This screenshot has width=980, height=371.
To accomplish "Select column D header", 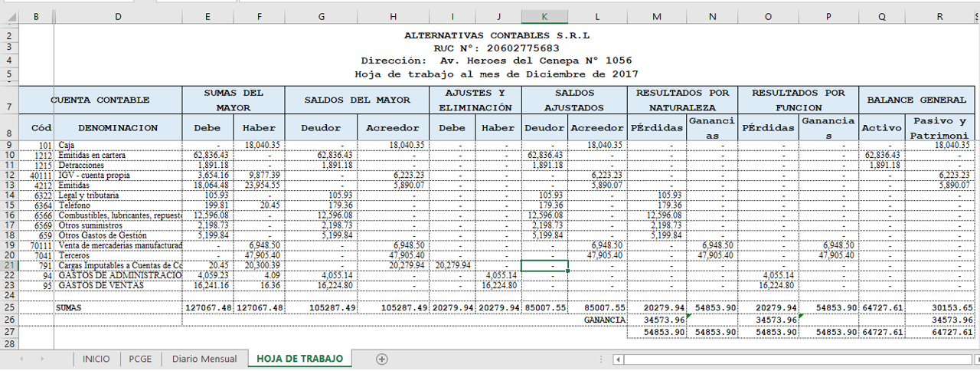I will [x=118, y=16].
